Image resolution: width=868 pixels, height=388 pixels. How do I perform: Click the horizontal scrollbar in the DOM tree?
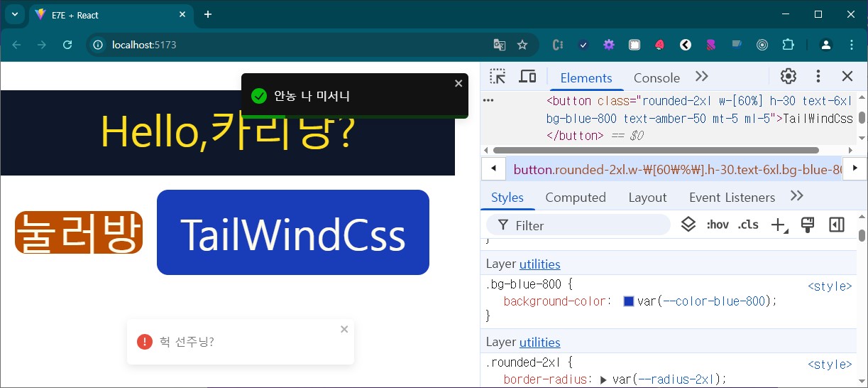pyautogui.click(x=656, y=150)
